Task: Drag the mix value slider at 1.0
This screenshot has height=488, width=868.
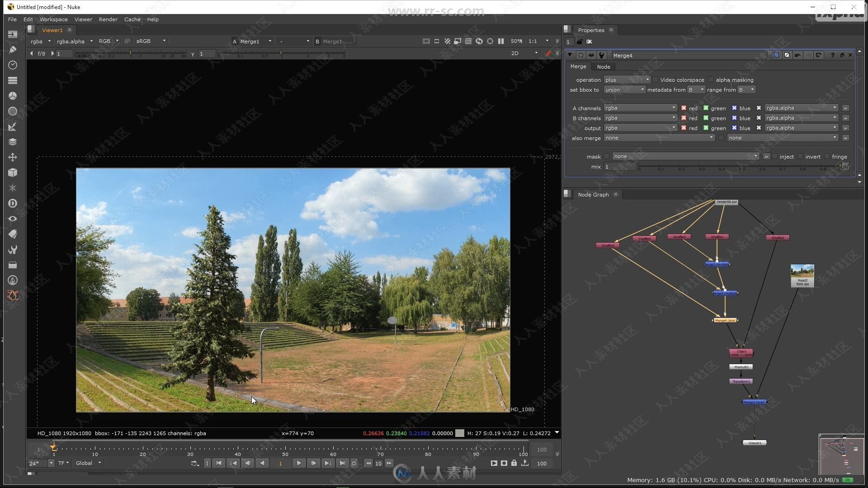Action: click(x=839, y=167)
